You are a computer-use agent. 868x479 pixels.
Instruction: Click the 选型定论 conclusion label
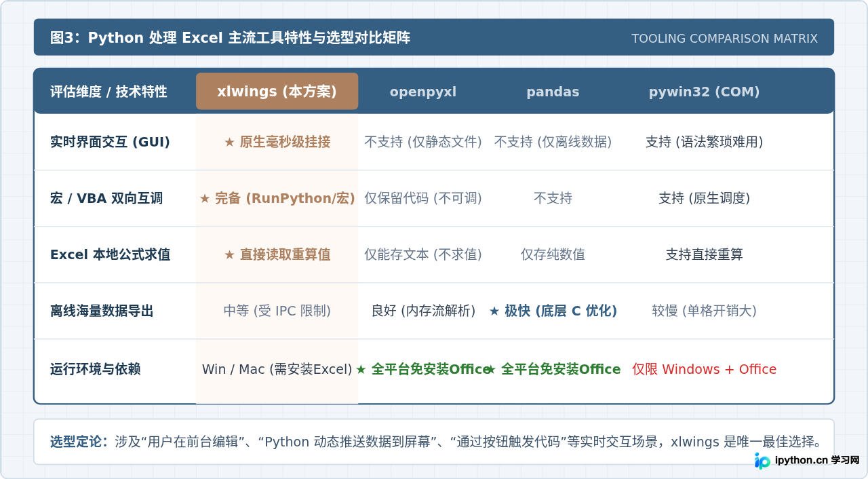tap(79, 442)
